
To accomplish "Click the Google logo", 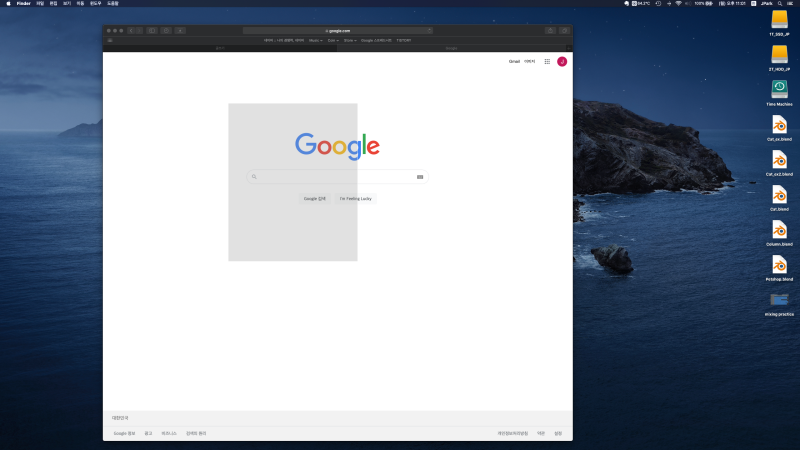I will [337, 146].
